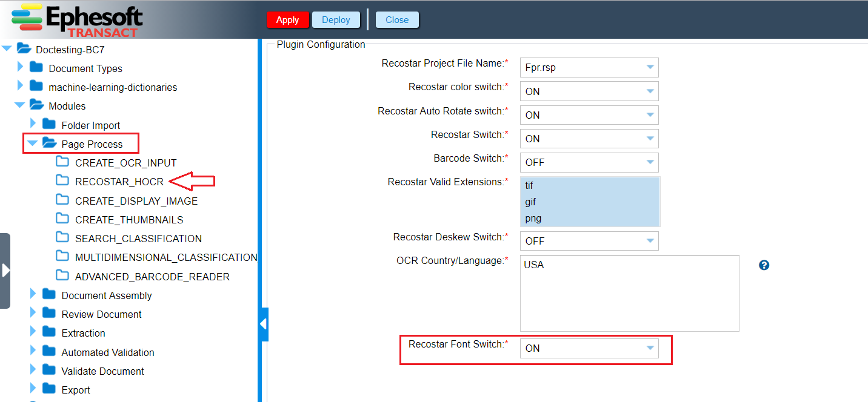Viewport: 868px width, 402px height.
Task: Select the Document Types label
Action: [x=85, y=68]
